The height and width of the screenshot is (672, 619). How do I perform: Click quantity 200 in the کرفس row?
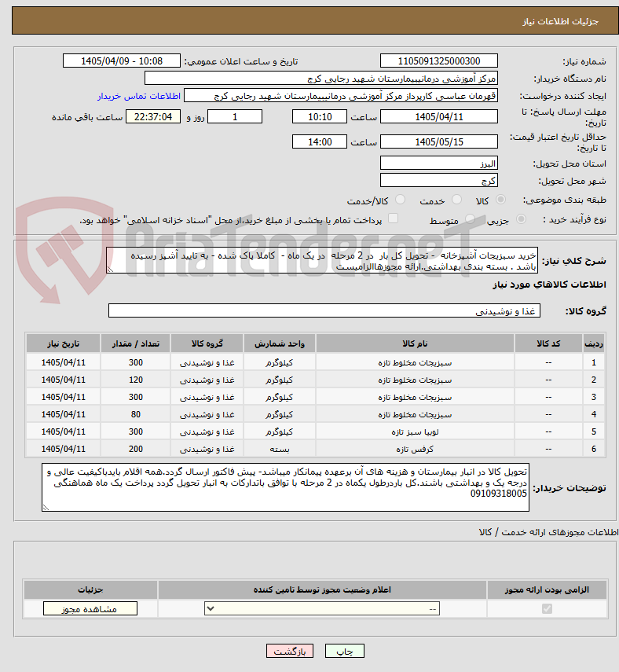coord(136,449)
